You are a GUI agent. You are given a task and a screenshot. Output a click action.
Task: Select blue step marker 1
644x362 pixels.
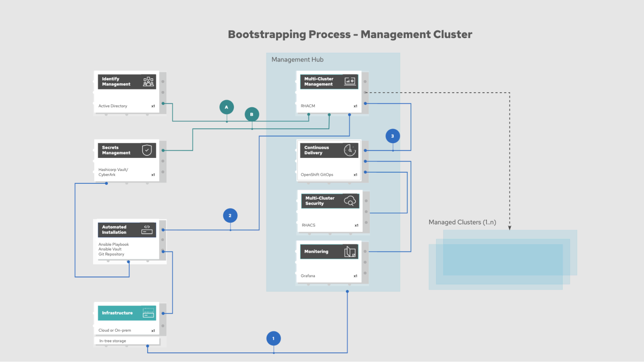[274, 338]
